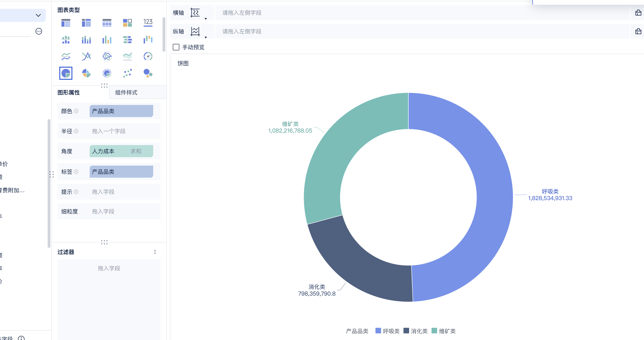Pick the scatter plot chart icon

127,73
